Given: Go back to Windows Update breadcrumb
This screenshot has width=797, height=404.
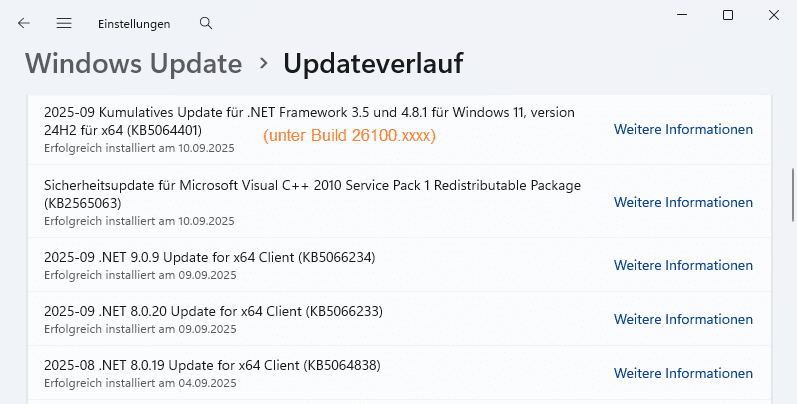Looking at the screenshot, I should coord(133,64).
